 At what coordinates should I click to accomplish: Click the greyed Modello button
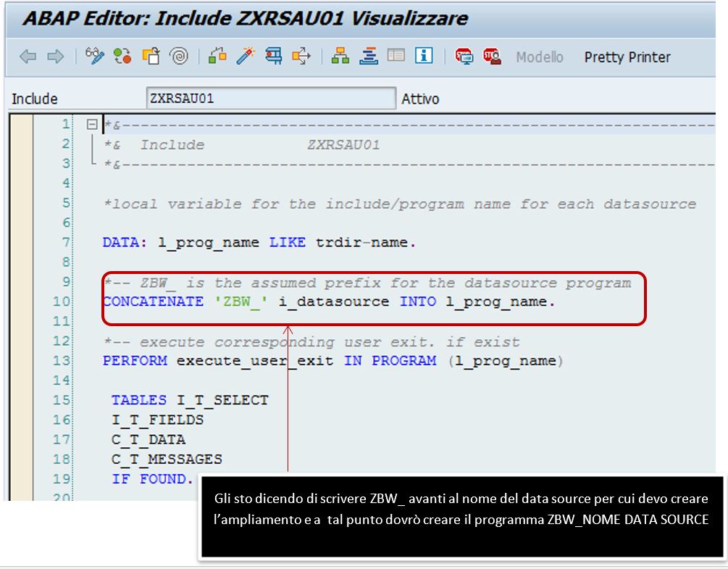(540, 57)
